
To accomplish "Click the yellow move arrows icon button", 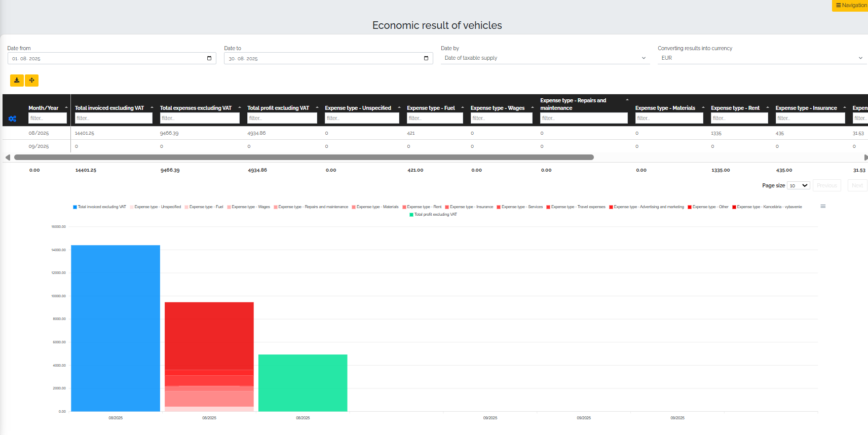I will point(31,81).
